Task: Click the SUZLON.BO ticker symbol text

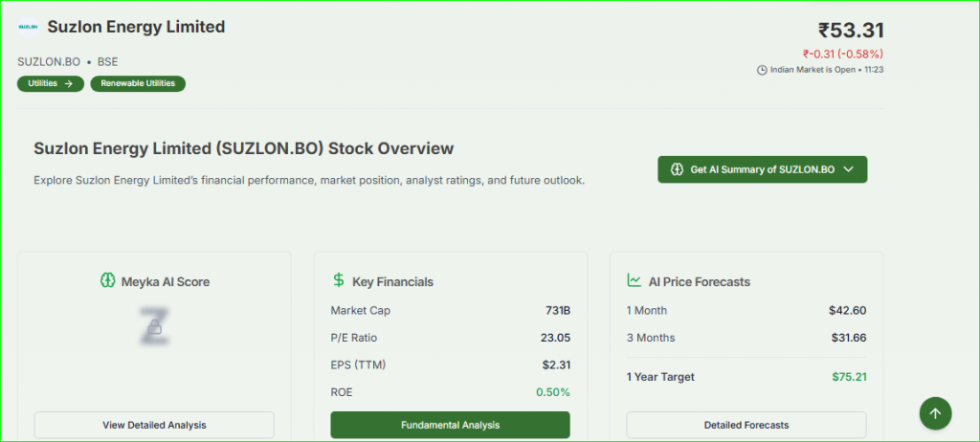Action: pos(48,61)
